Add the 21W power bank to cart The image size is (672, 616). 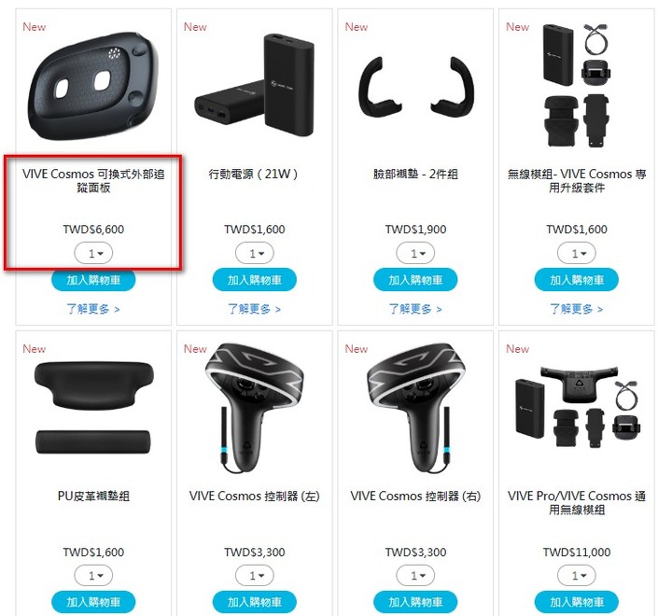(255, 280)
